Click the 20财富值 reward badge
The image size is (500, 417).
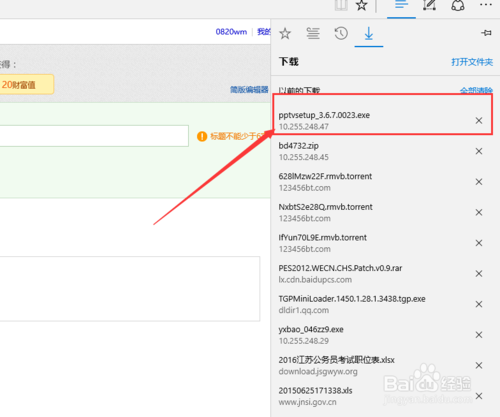click(x=27, y=85)
